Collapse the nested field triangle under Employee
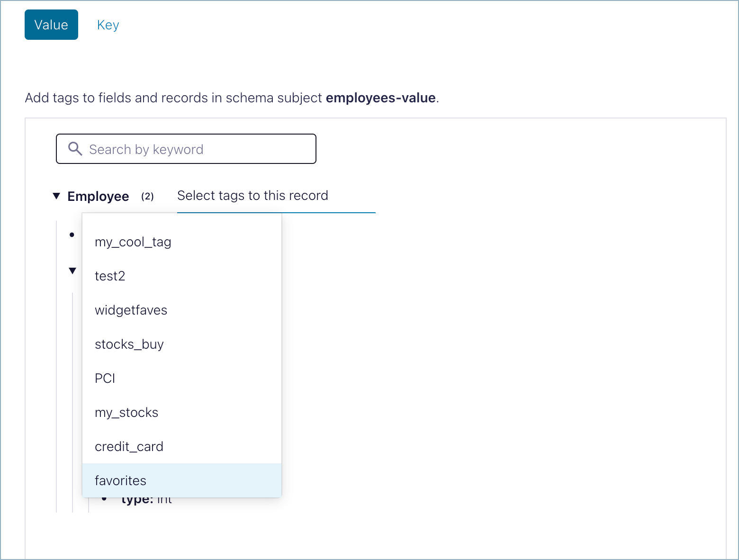The image size is (739, 560). (72, 271)
